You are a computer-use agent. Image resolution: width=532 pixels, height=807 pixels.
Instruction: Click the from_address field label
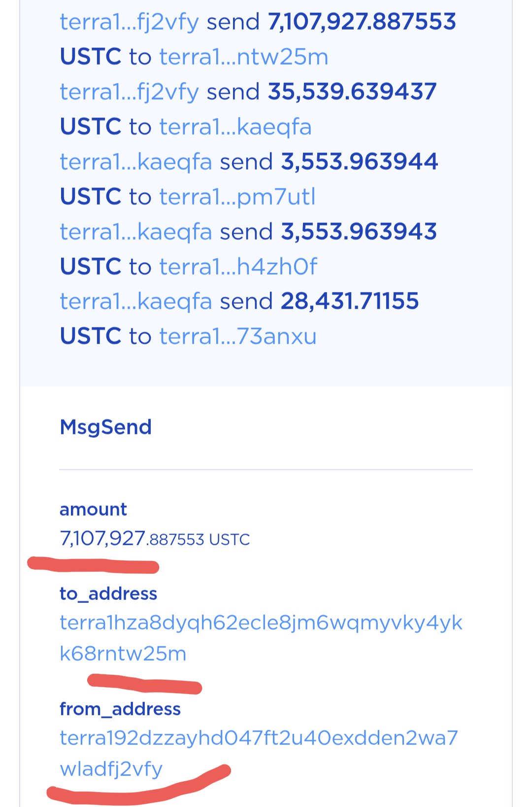(120, 709)
